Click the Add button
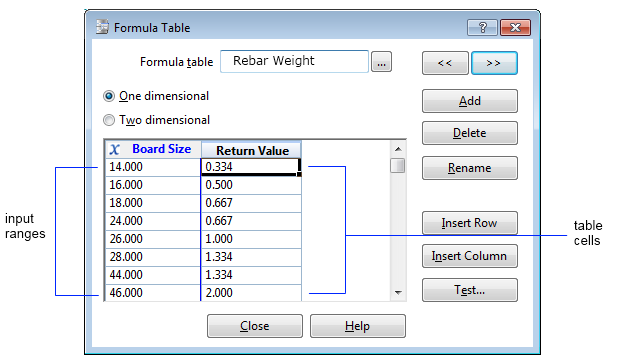The image size is (621, 362). [470, 101]
